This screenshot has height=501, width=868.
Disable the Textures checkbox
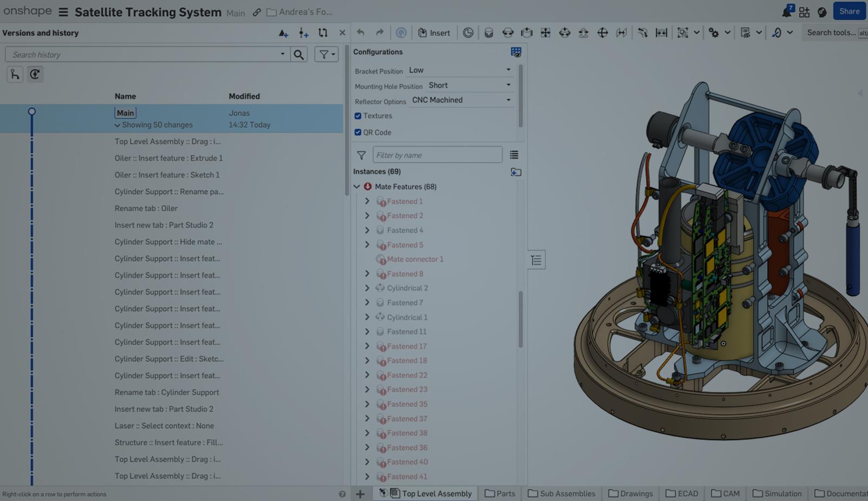click(358, 116)
